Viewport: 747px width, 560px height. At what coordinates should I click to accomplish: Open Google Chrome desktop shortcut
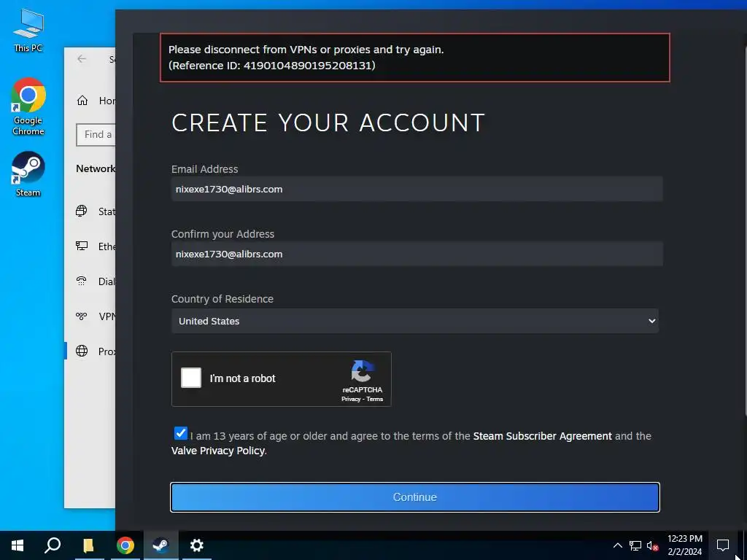(28, 106)
